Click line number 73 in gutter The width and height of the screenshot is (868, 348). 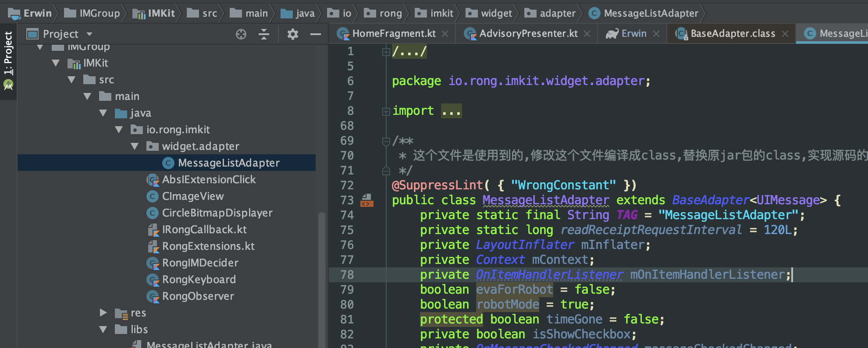coord(347,200)
